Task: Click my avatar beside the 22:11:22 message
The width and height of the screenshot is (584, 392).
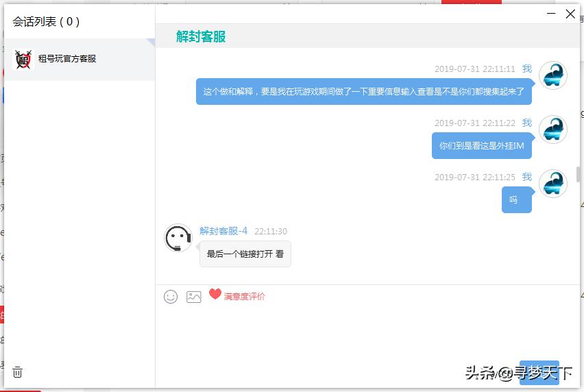Action: [x=553, y=130]
